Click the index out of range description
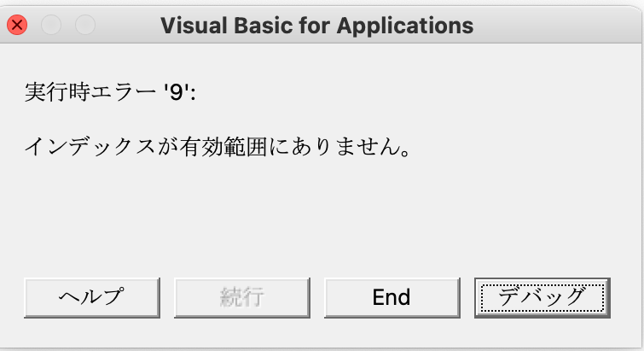This screenshot has width=644, height=351. pos(213,147)
